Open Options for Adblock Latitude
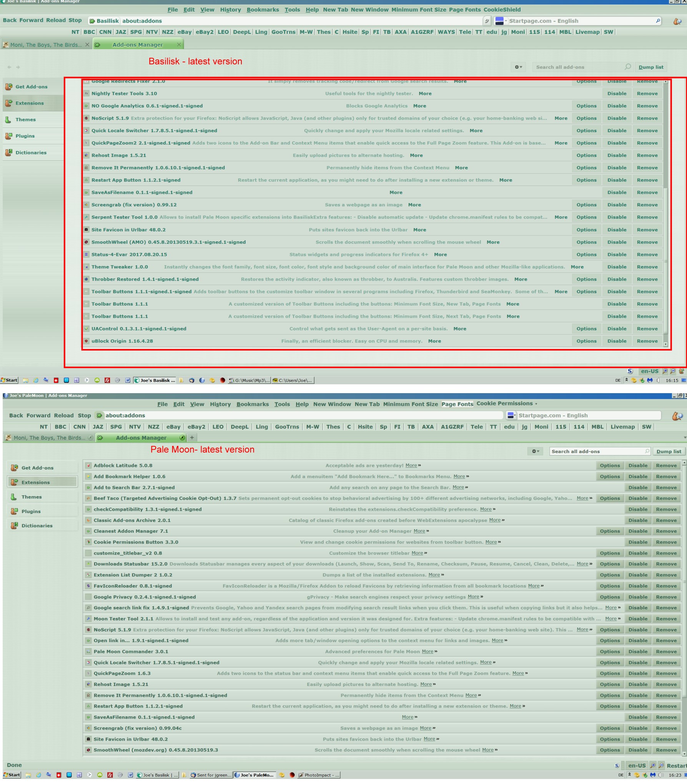This screenshot has width=687, height=784. coord(610,465)
